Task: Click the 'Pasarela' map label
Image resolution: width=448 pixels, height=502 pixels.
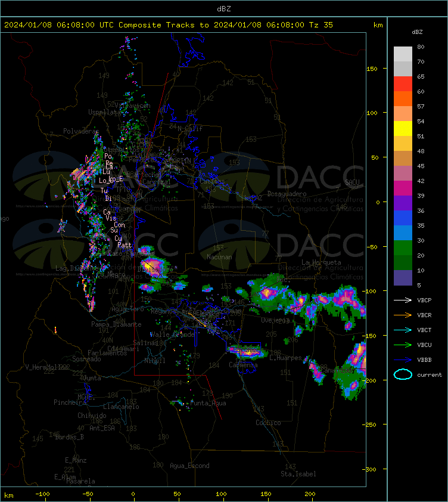Action: (x=80, y=481)
